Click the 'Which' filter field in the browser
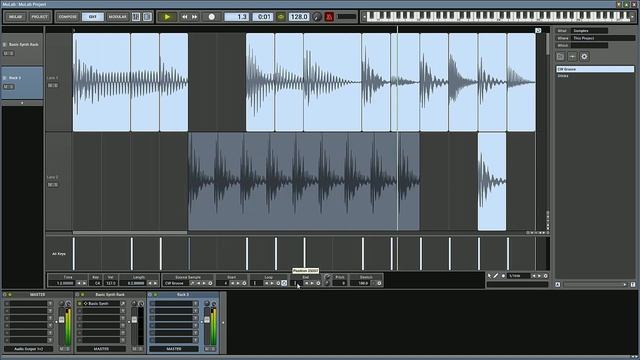This screenshot has width=640, height=360. click(x=589, y=45)
